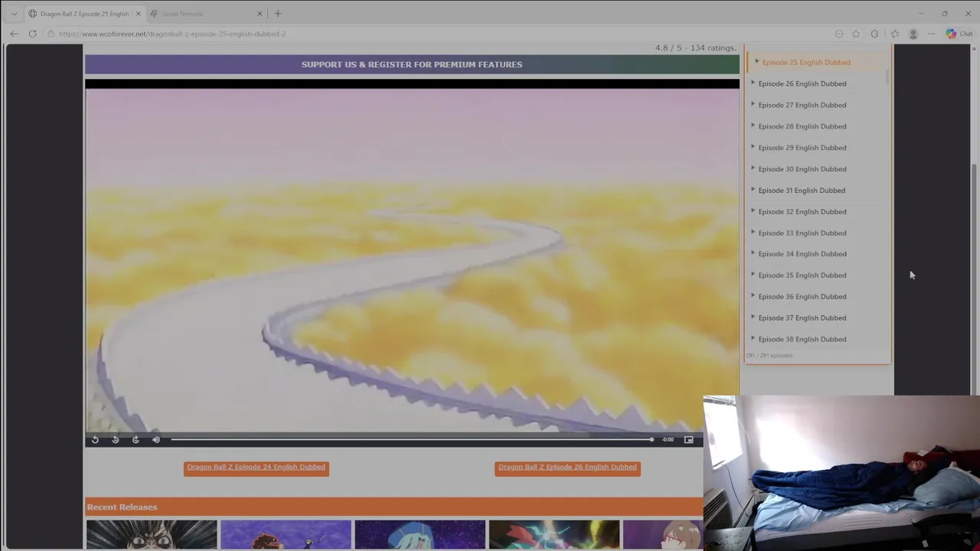Go back with the browser back arrow
Screen dimensions: 980x551
(14, 34)
